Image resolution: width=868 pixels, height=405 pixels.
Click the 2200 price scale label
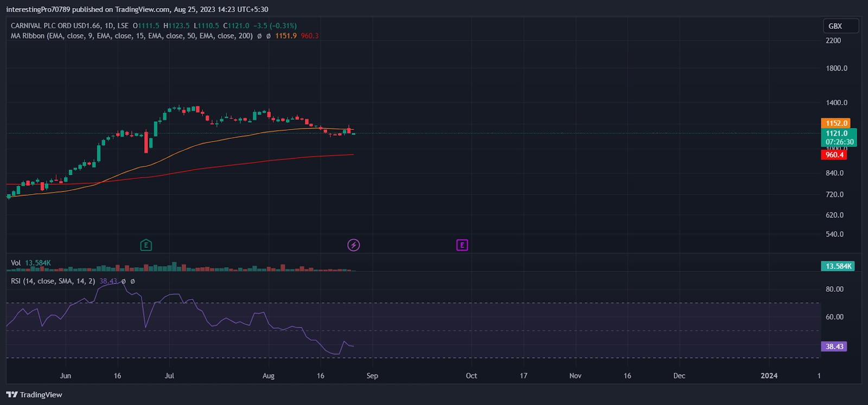coord(833,41)
